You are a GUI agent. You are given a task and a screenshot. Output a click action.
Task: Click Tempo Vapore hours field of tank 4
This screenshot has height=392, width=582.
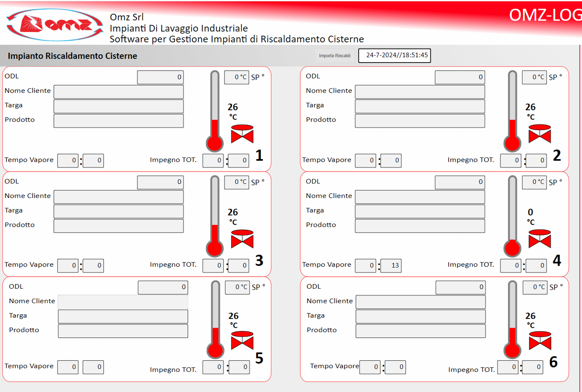coord(365,266)
